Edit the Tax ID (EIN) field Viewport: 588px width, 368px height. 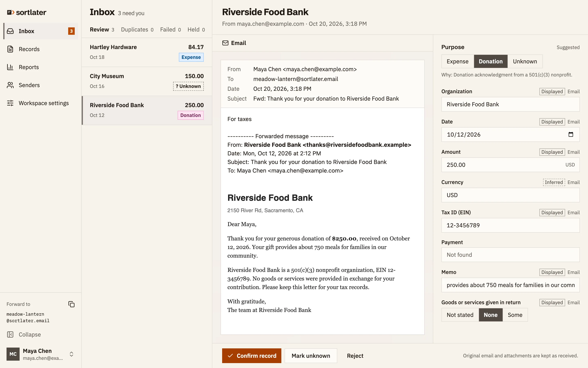[510, 225]
